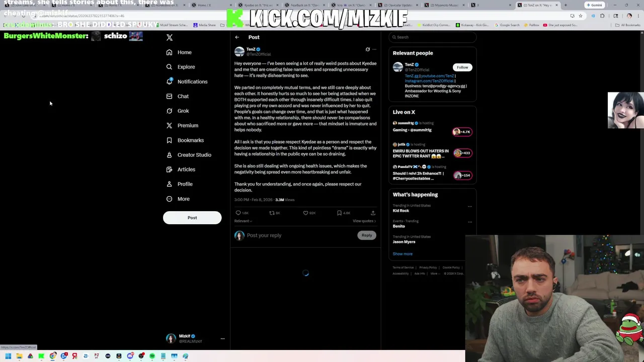Image resolution: width=644 pixels, height=362 pixels.
Task: Open PandaTV live showing +154
Action: pos(462,175)
